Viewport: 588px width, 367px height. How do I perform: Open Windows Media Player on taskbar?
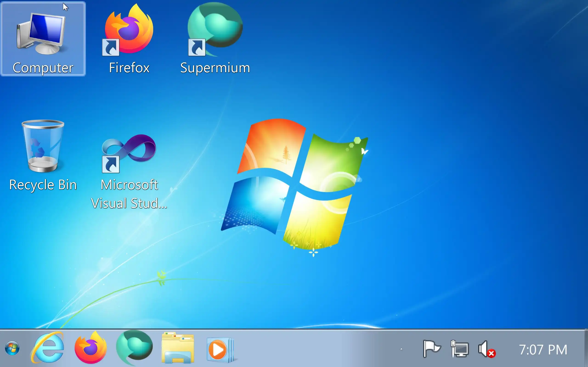tap(220, 349)
